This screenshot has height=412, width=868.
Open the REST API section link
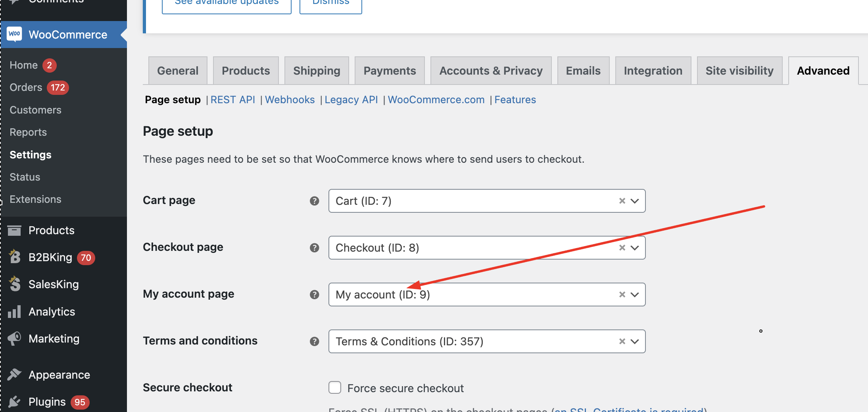point(233,100)
